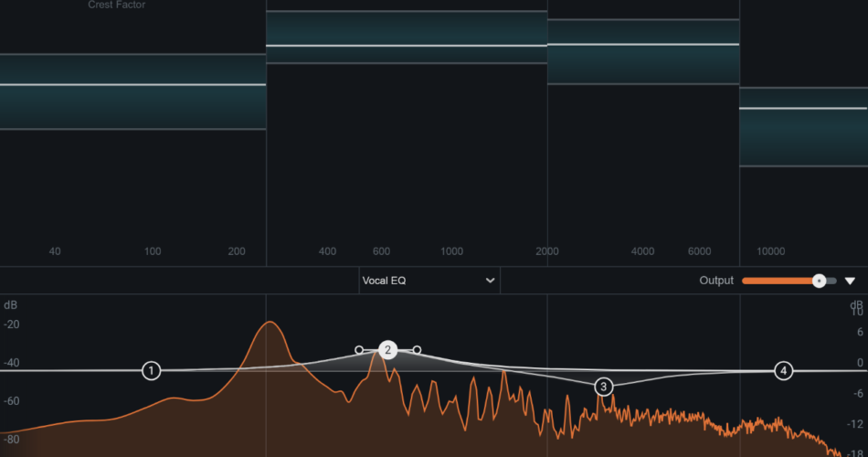Image resolution: width=868 pixels, height=457 pixels.
Task: Select center line of the 10000 Hz band
Action: [x=803, y=109]
